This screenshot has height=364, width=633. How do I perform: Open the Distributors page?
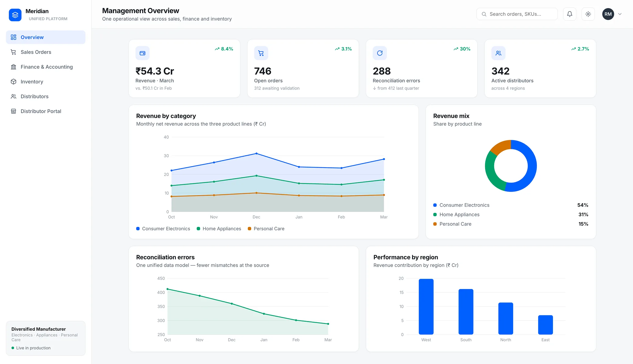coord(46,96)
